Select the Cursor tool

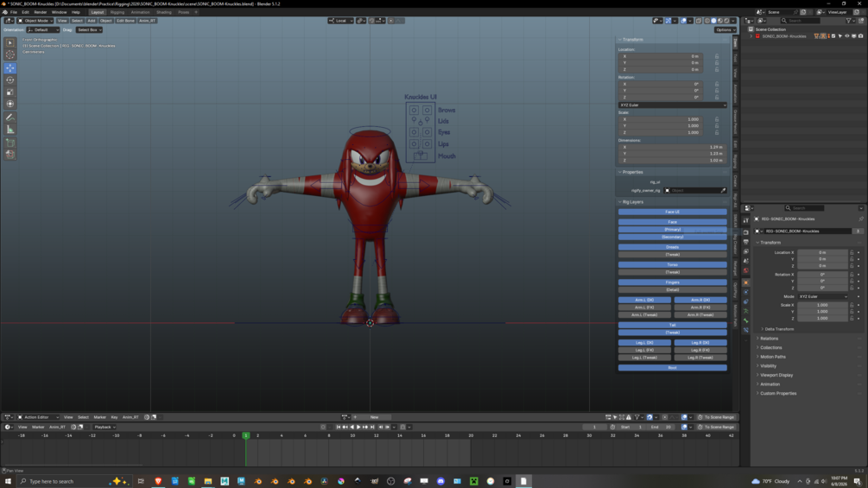tap(10, 54)
